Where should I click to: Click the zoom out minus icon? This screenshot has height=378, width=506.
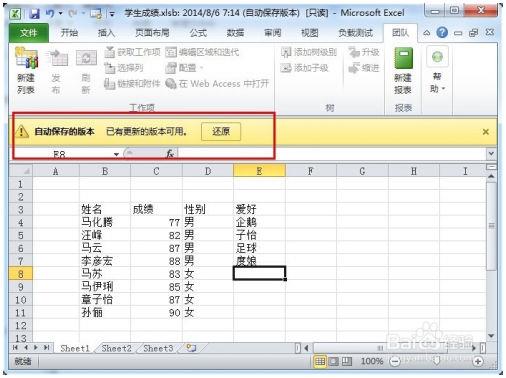(395, 361)
